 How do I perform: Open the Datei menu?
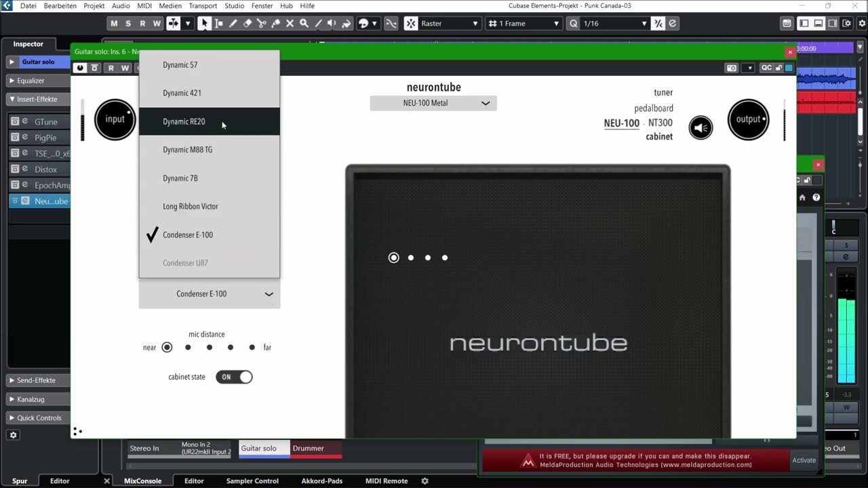point(28,5)
